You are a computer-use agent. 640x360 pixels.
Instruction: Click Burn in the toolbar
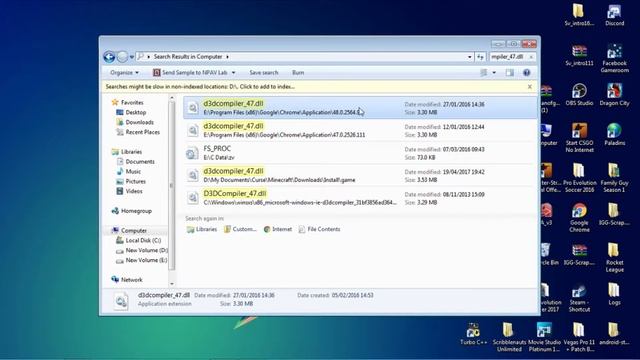298,73
